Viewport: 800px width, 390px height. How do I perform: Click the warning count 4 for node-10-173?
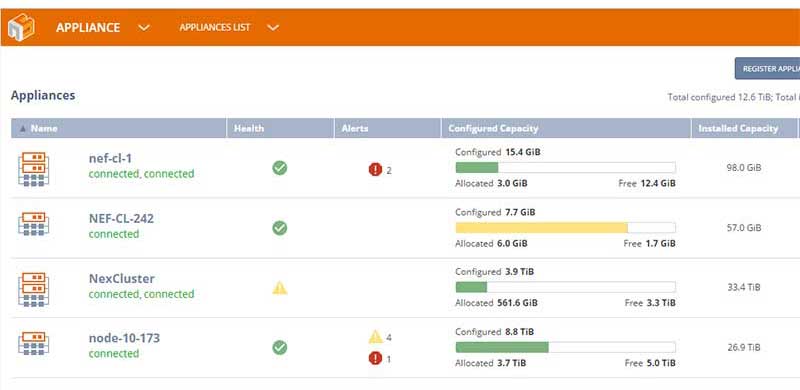389,337
